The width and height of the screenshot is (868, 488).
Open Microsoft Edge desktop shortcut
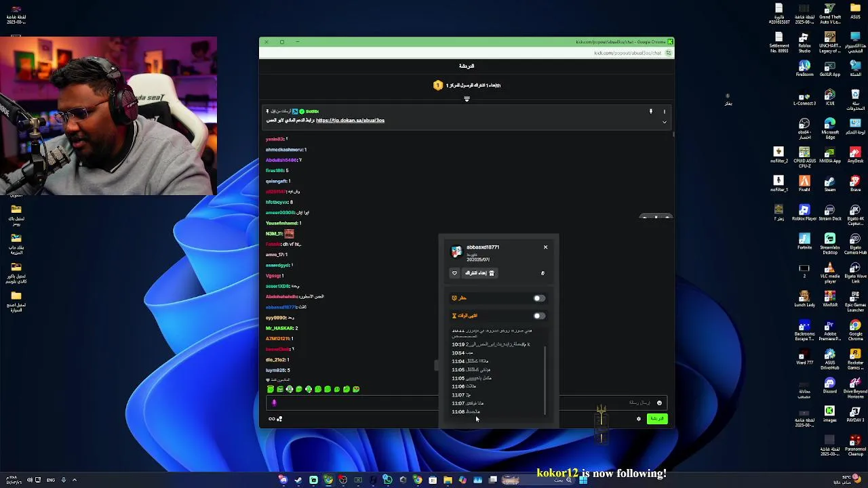click(830, 127)
